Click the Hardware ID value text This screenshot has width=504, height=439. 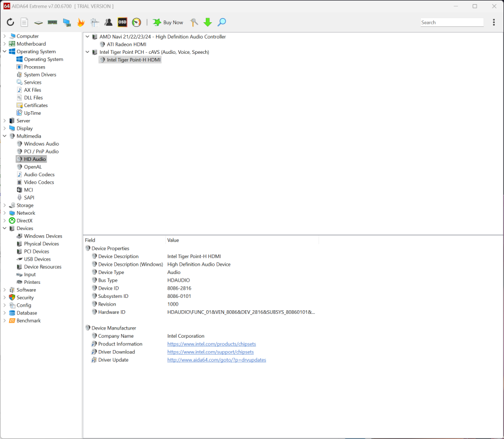(241, 312)
